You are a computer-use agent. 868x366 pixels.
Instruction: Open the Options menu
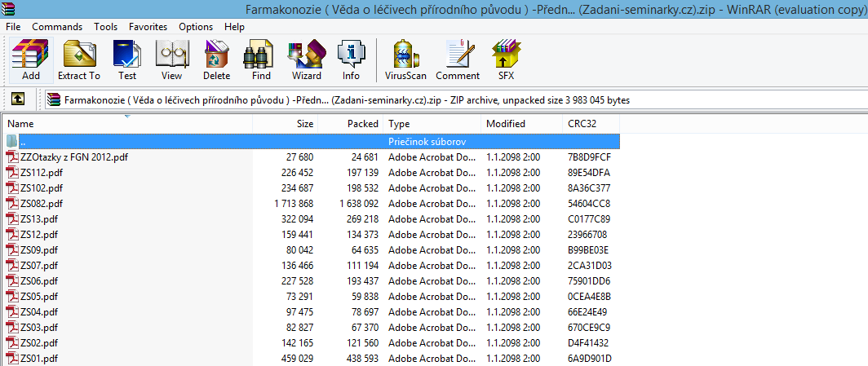tap(196, 27)
